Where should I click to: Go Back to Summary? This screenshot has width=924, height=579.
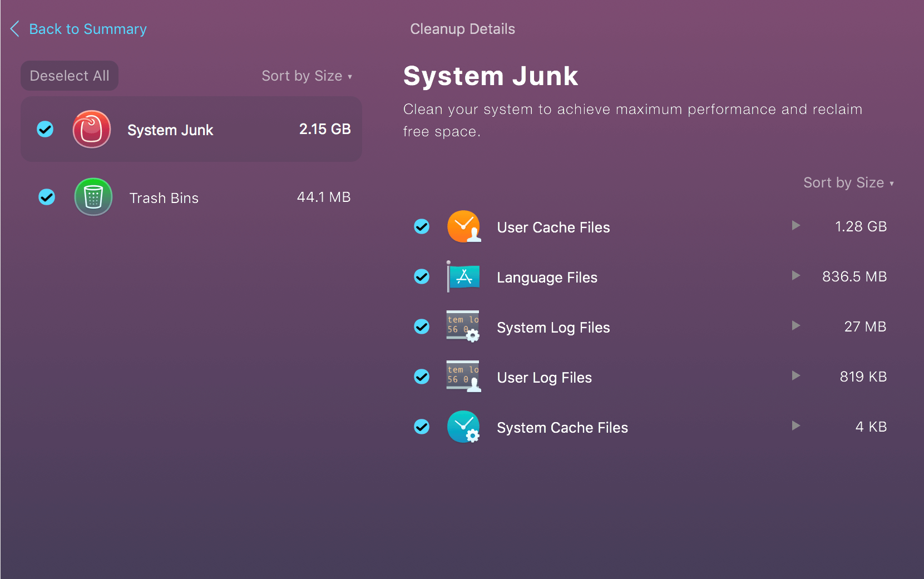click(x=88, y=29)
